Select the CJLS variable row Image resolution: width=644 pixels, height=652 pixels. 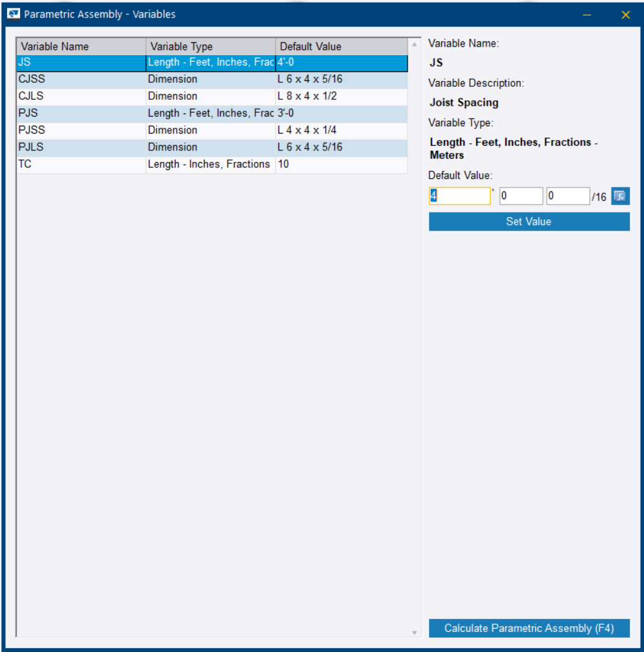point(212,97)
